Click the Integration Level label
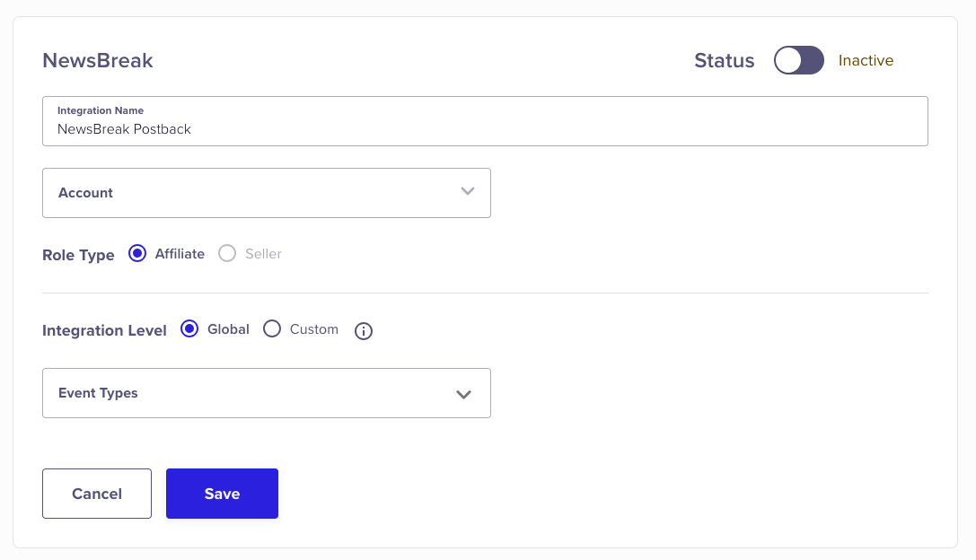 pos(104,330)
